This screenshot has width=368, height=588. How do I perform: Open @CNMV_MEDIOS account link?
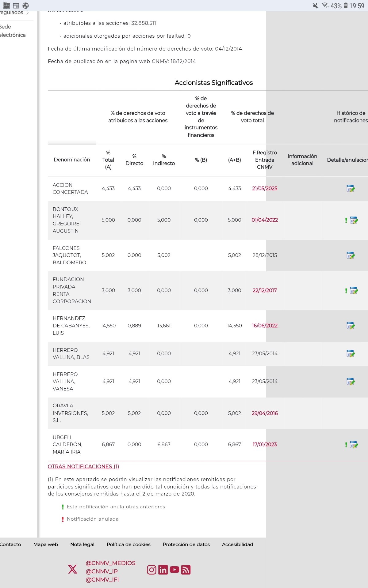(x=110, y=563)
